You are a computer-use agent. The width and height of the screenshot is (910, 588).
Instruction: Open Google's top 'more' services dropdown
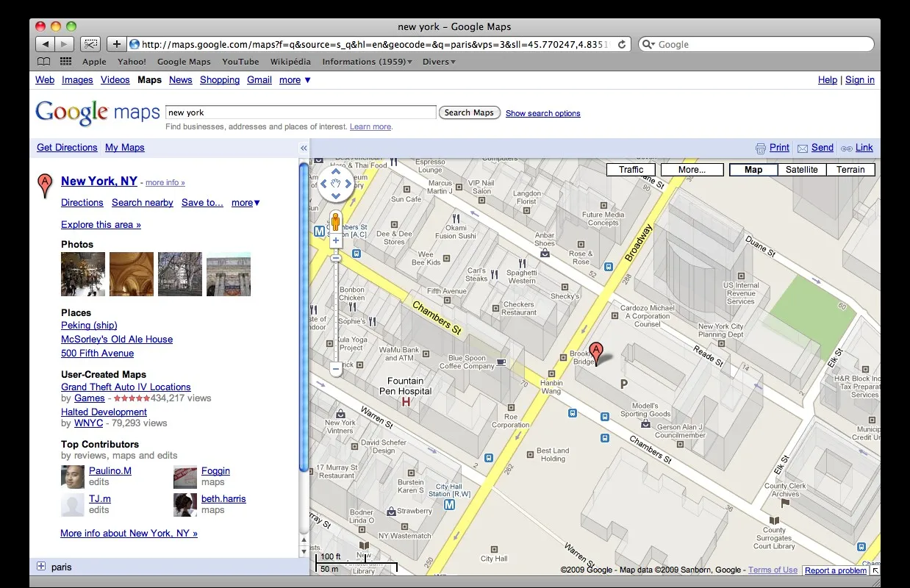(x=295, y=80)
